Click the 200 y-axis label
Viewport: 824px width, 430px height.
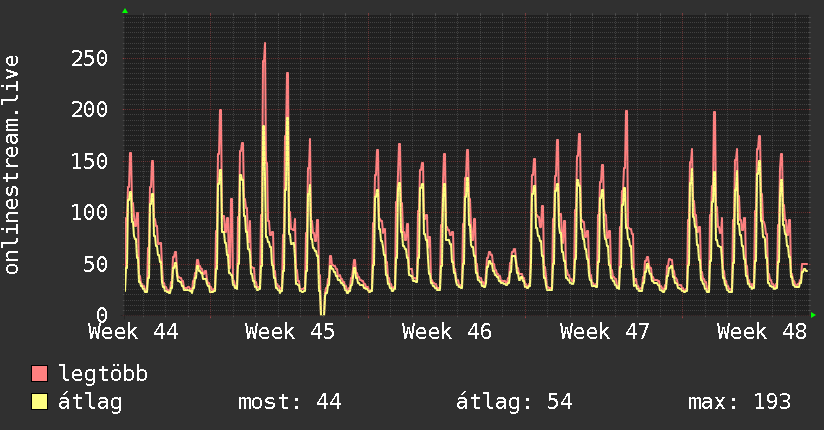tap(89, 109)
